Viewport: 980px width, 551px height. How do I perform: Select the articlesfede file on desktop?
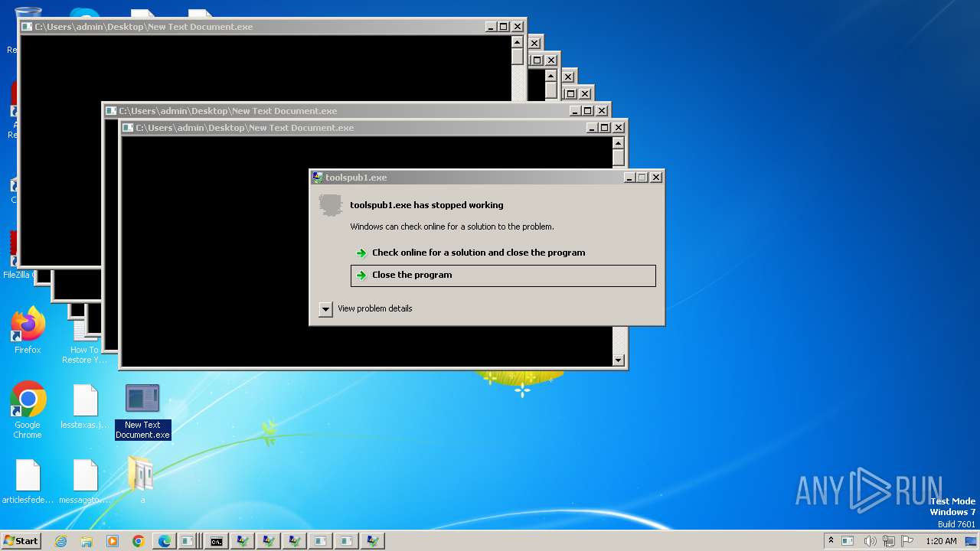pyautogui.click(x=28, y=481)
